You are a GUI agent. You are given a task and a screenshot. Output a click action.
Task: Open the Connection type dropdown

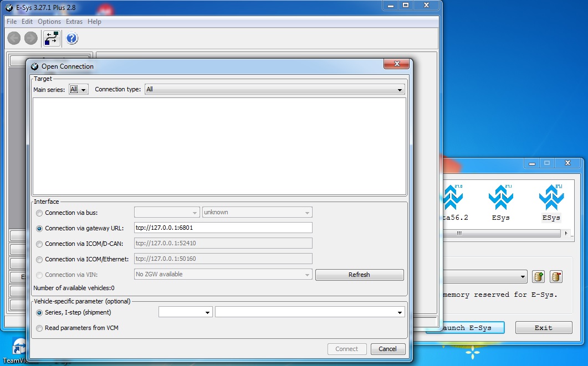[x=274, y=90]
